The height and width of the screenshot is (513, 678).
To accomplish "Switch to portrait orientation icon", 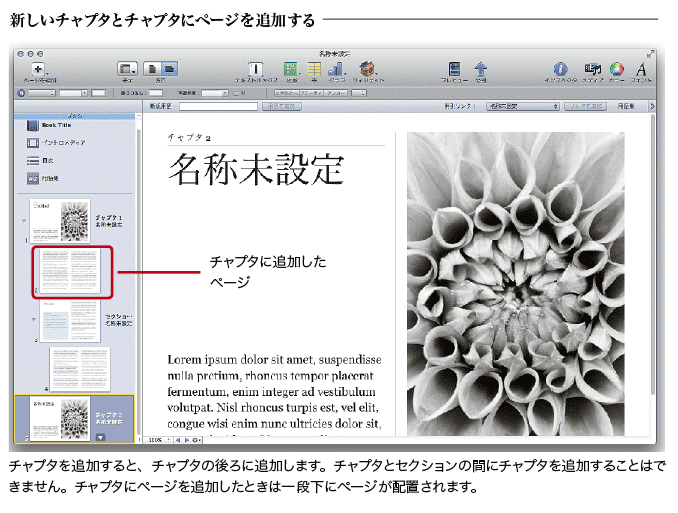I will click(152, 69).
